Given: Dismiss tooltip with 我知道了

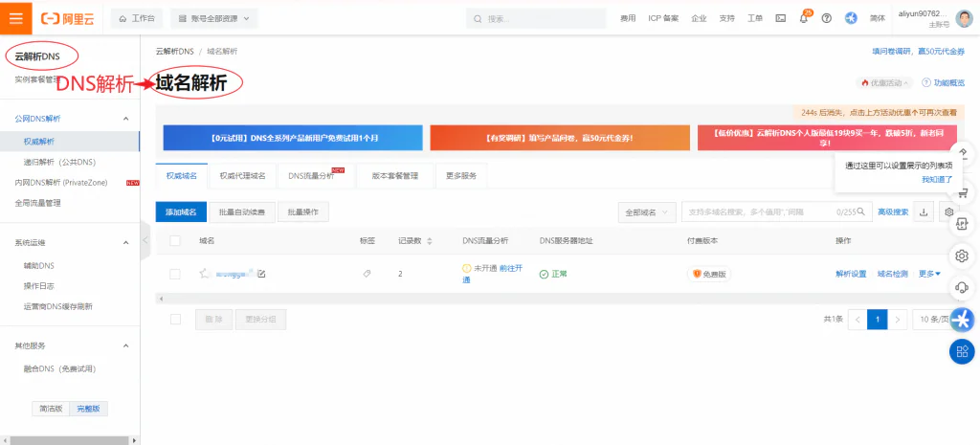Looking at the screenshot, I should click(937, 179).
